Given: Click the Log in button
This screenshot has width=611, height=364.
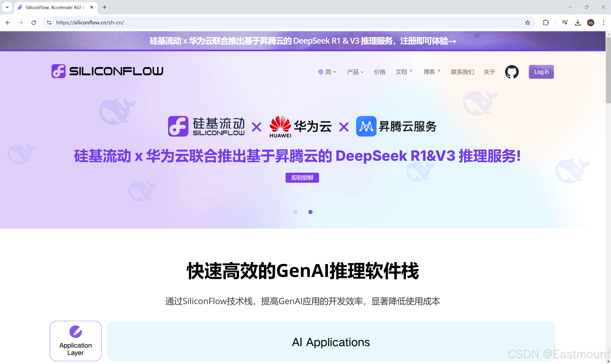Looking at the screenshot, I should click(541, 72).
